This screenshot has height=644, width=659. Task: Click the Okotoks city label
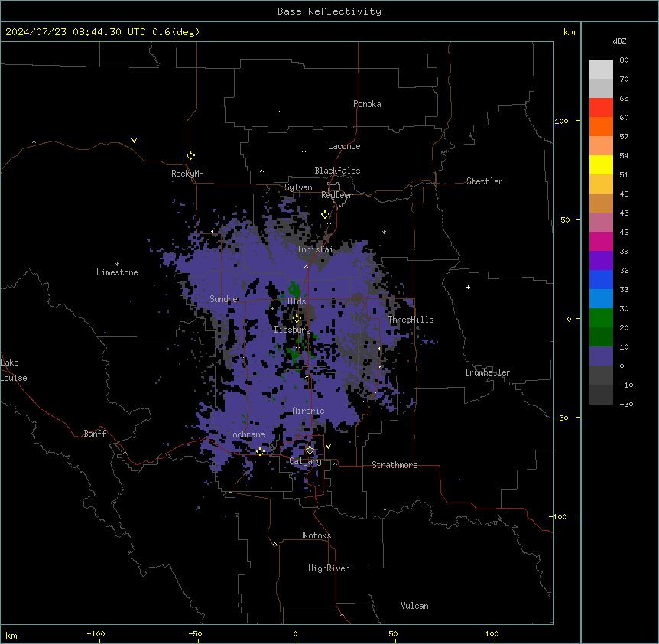pyautogui.click(x=315, y=535)
